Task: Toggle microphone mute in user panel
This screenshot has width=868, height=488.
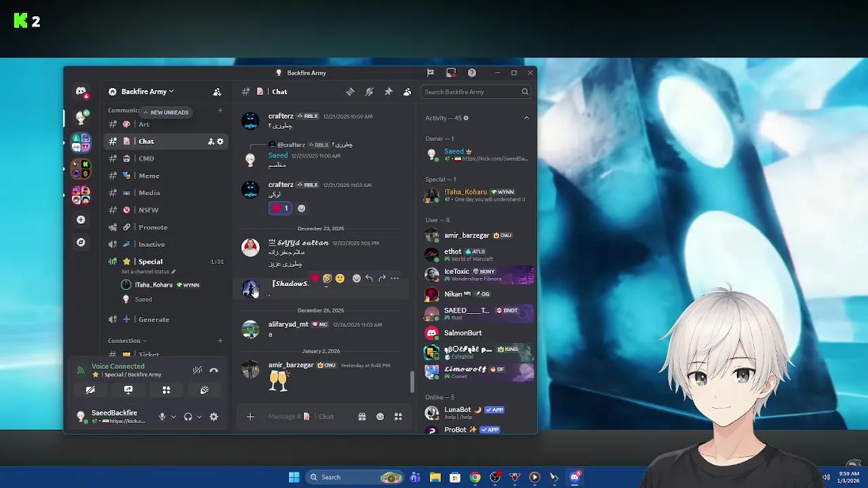Action: (162, 417)
